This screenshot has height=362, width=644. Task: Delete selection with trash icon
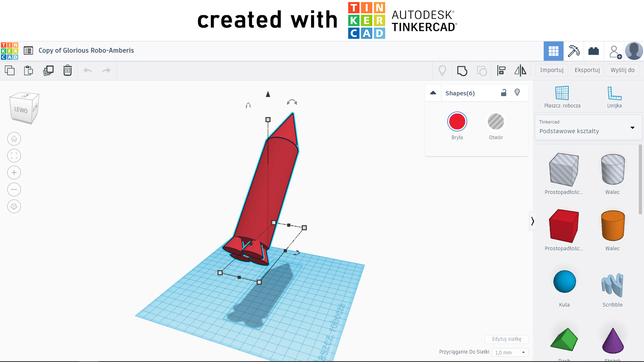click(x=68, y=70)
